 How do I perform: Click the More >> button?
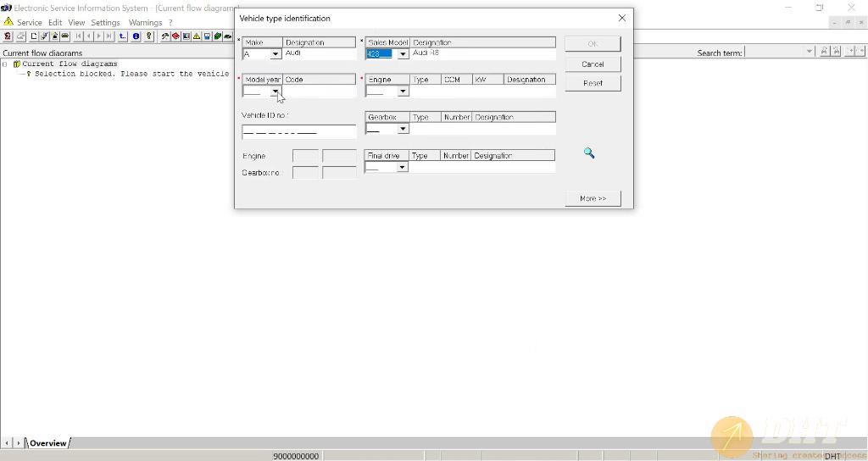[593, 198]
